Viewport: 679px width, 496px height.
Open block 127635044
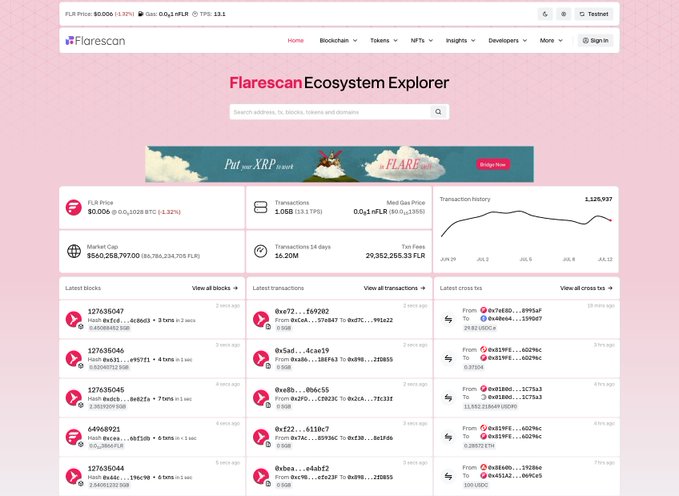coord(106,468)
